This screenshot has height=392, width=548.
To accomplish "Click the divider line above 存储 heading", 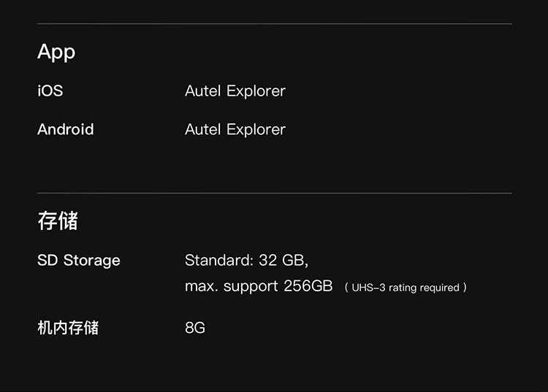I will [x=274, y=193].
